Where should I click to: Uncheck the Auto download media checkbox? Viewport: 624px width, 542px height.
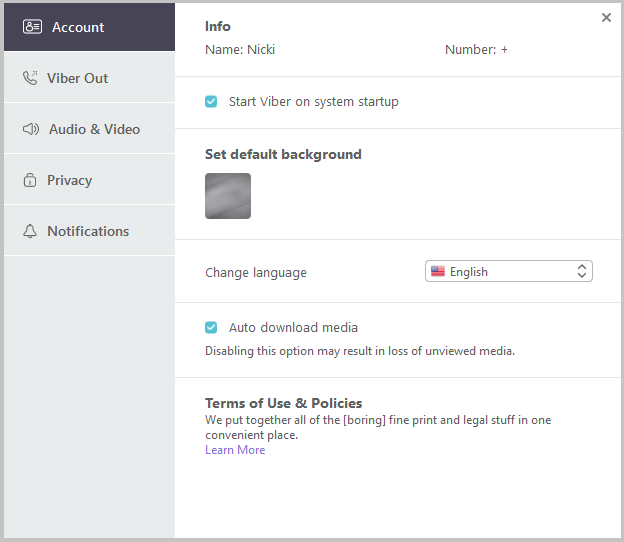(211, 327)
